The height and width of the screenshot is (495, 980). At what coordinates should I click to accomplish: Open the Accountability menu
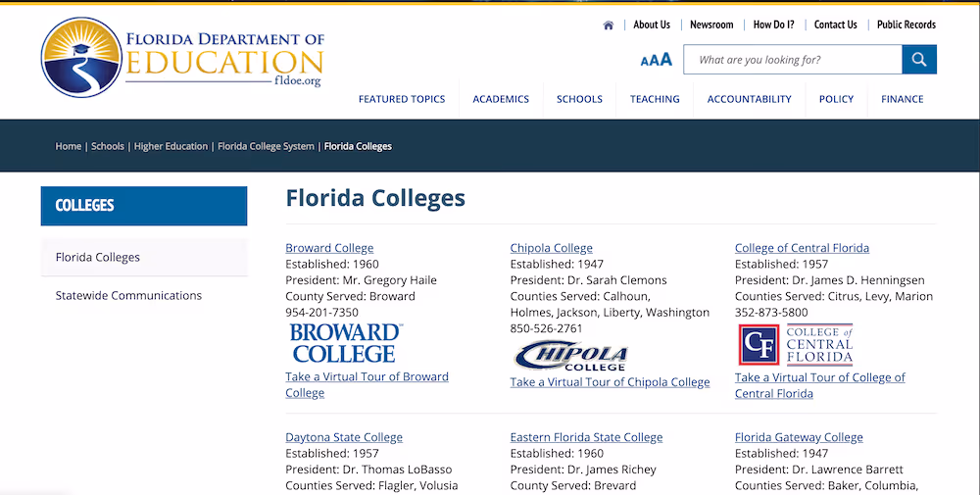(749, 99)
